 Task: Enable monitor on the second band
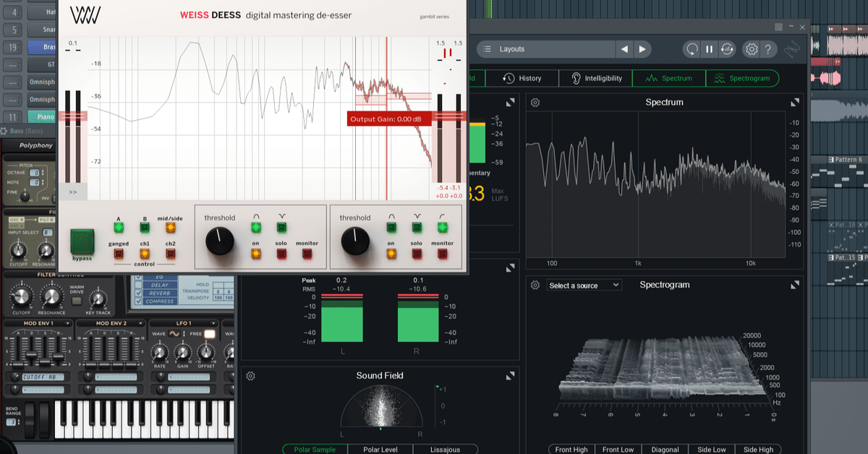coord(443,254)
